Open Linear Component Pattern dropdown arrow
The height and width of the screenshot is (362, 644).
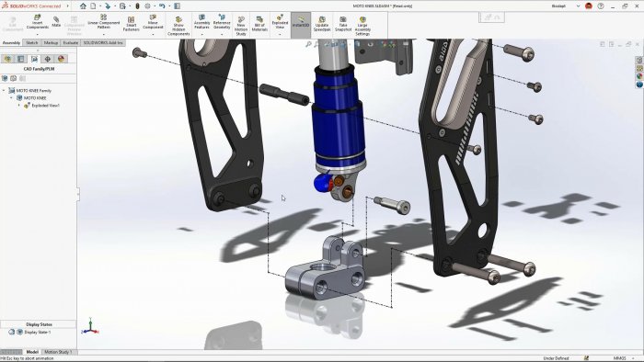103,34
